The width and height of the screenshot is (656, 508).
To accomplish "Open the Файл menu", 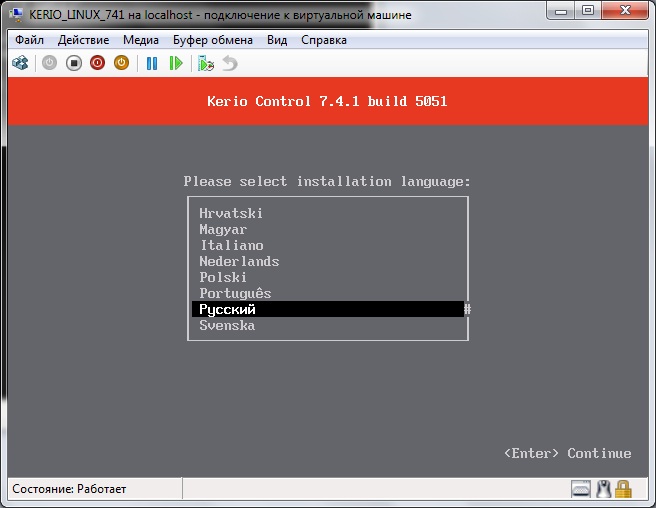I will pyautogui.click(x=30, y=40).
